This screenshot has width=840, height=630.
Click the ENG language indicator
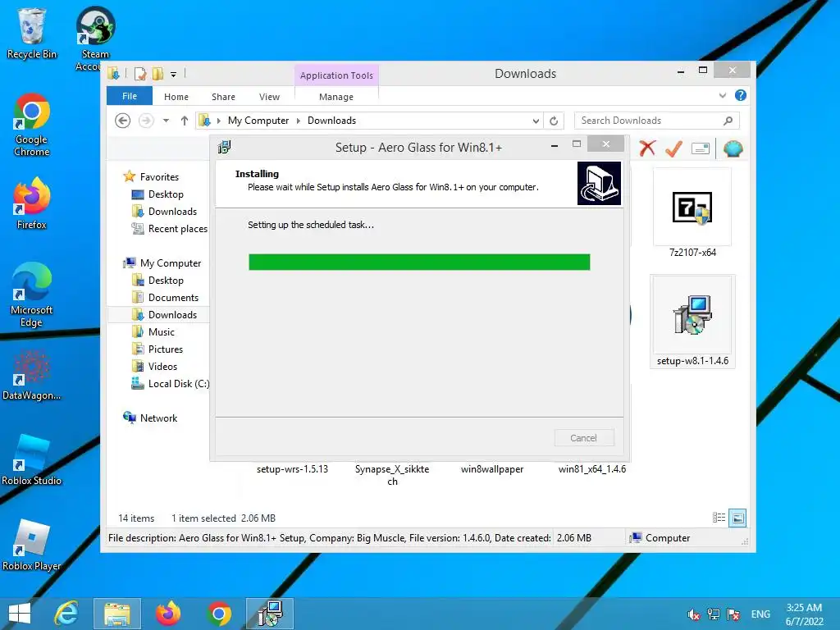click(x=760, y=614)
